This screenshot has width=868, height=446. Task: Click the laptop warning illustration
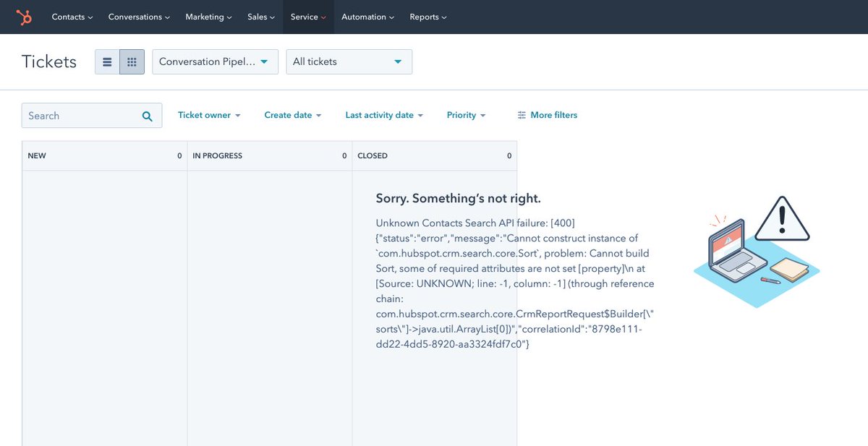point(757,251)
